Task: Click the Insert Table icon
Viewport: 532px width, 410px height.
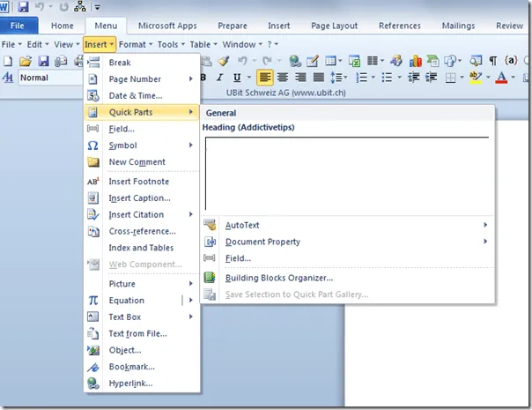Action: click(x=331, y=61)
